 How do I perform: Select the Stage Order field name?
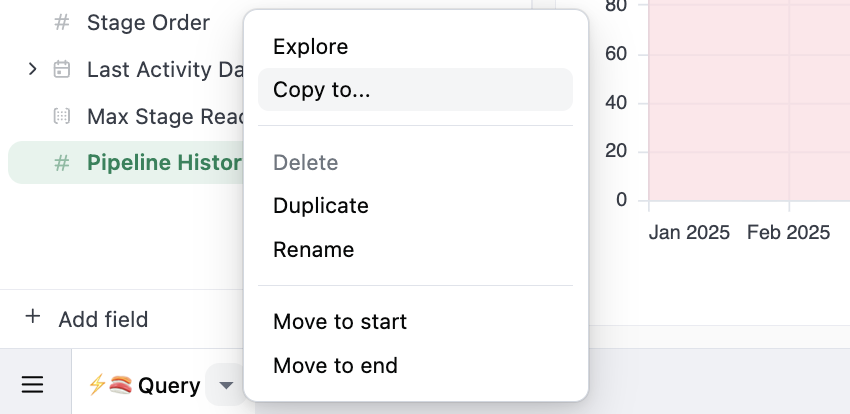point(148,22)
